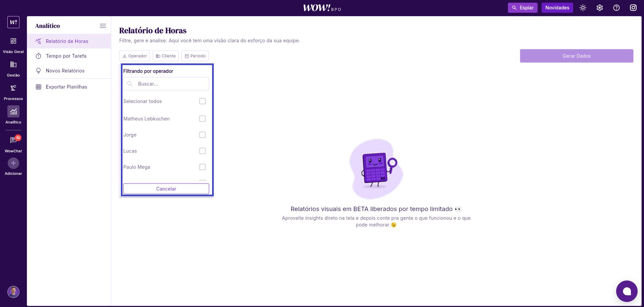Go to Processos in sidebar
Screen dimensions: 644x307
click(x=13, y=88)
